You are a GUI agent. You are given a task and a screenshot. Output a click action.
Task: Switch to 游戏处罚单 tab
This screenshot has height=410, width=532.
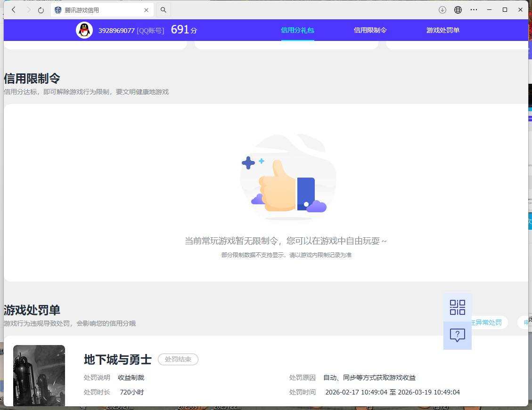pyautogui.click(x=443, y=30)
